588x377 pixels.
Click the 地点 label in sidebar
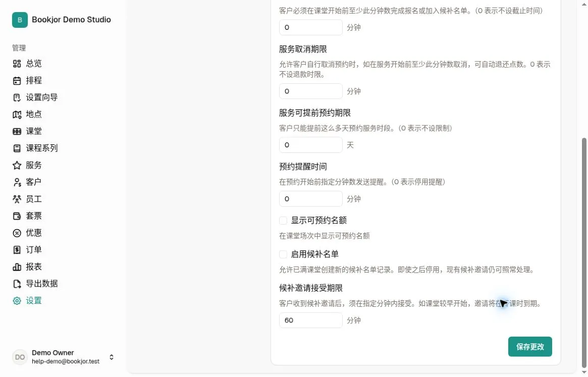click(34, 115)
